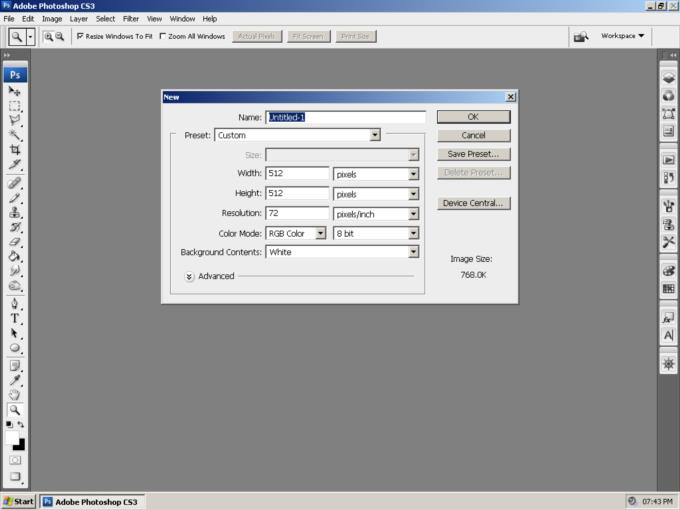Click the Resolution value field

[297, 213]
